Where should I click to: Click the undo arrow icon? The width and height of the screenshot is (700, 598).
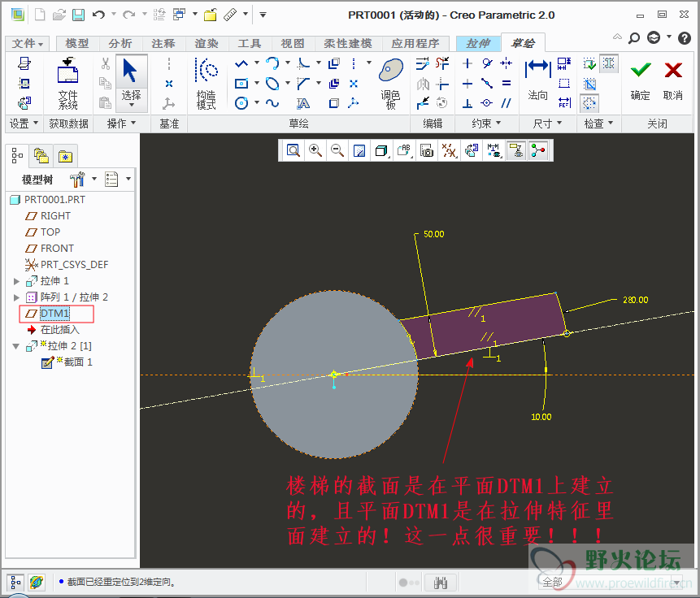click(x=98, y=15)
